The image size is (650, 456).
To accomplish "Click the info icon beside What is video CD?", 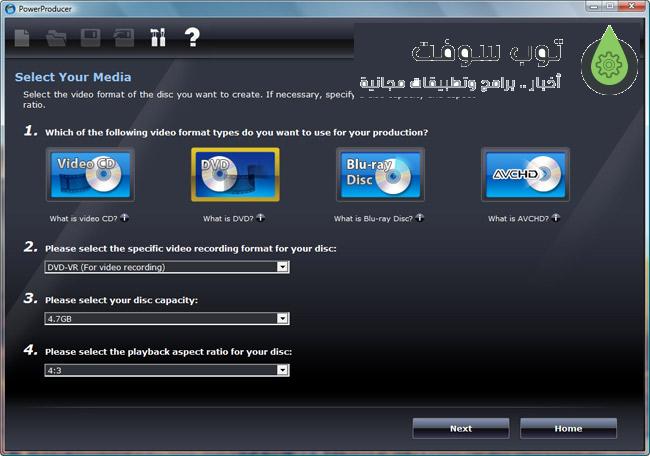I will tap(124, 217).
